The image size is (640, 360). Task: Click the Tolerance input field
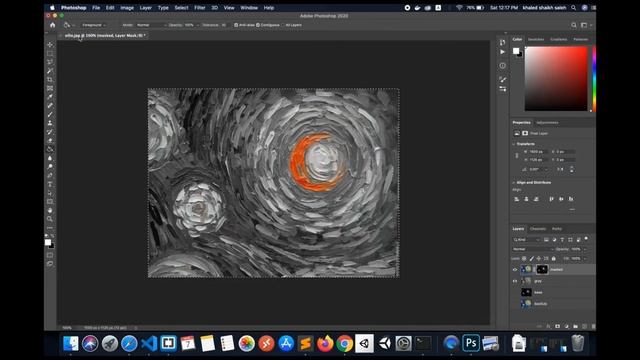pyautogui.click(x=224, y=25)
